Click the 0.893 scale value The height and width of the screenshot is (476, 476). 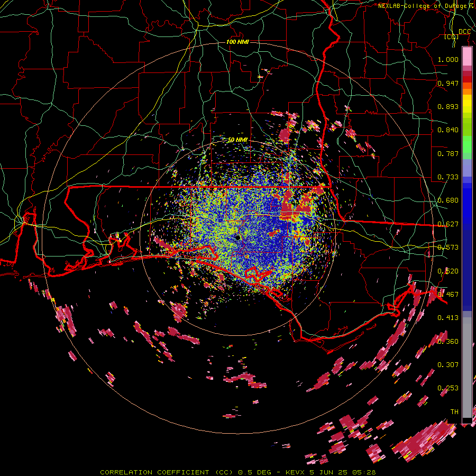point(448,106)
